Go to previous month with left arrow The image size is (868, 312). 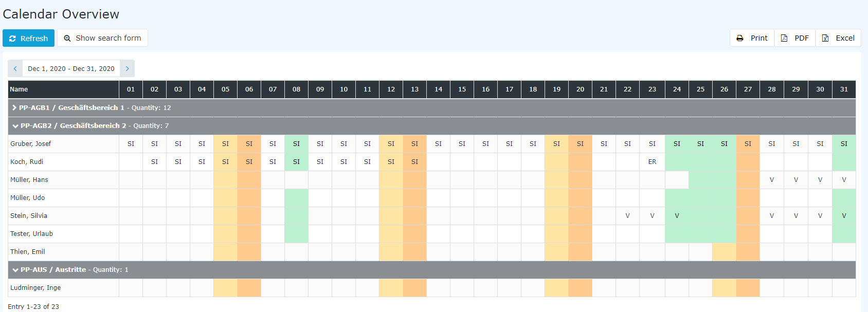pyautogui.click(x=15, y=68)
